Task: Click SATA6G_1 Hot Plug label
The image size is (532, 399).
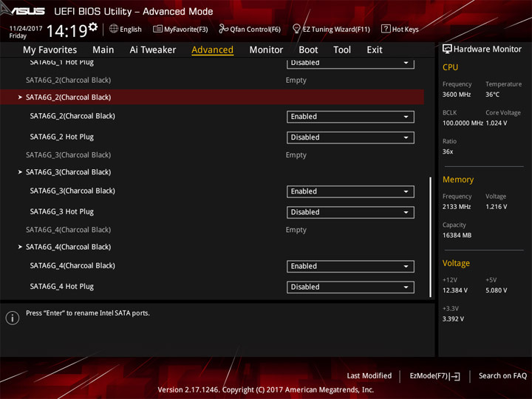Action: coord(62,62)
